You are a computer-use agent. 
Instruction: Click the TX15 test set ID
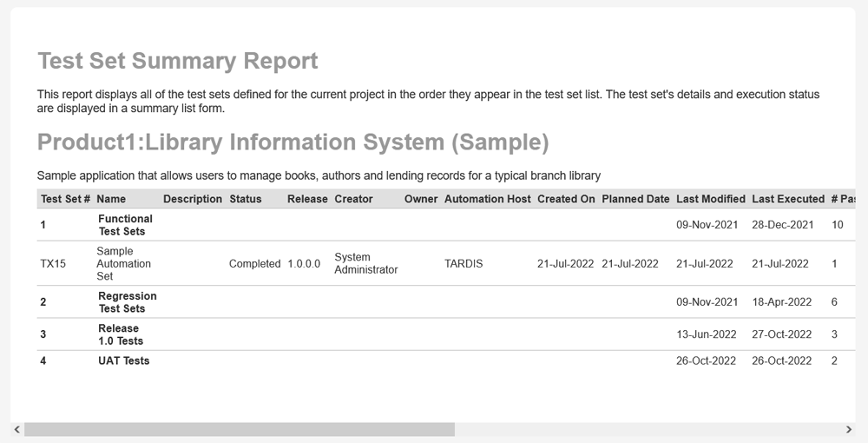(x=53, y=263)
